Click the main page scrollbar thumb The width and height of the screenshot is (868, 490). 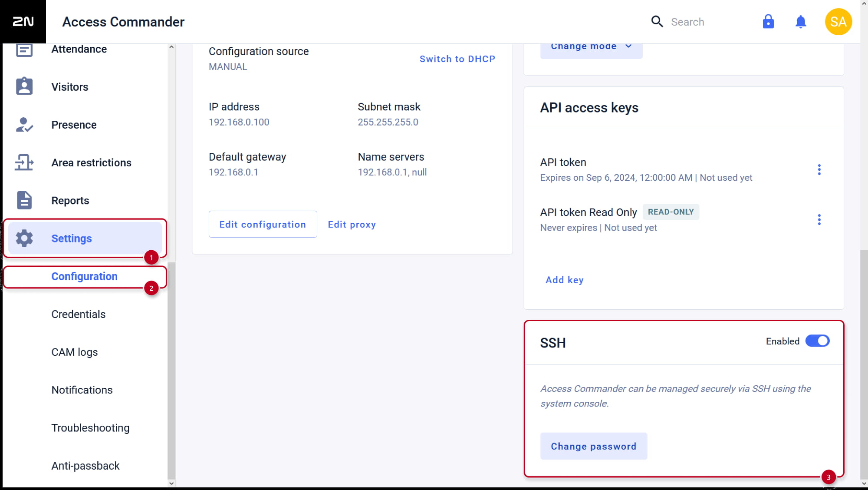point(864,364)
